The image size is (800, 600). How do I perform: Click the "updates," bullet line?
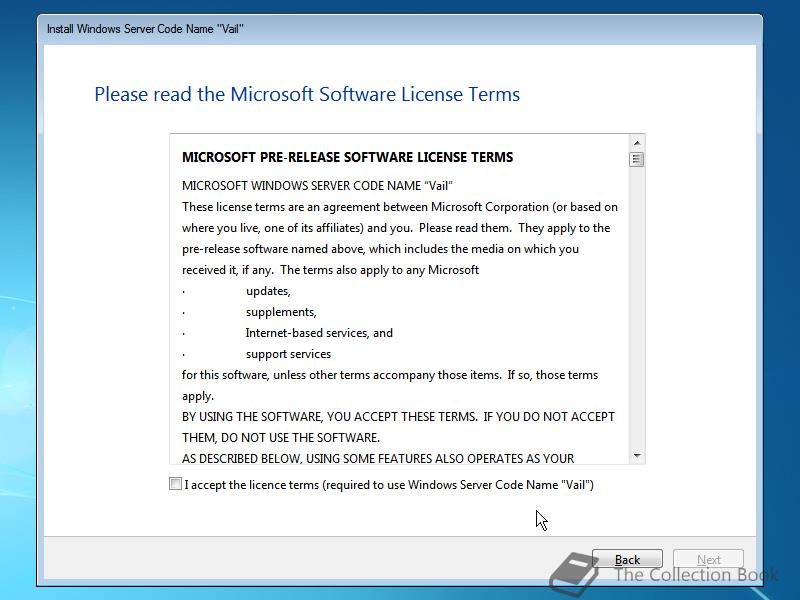coord(268,291)
